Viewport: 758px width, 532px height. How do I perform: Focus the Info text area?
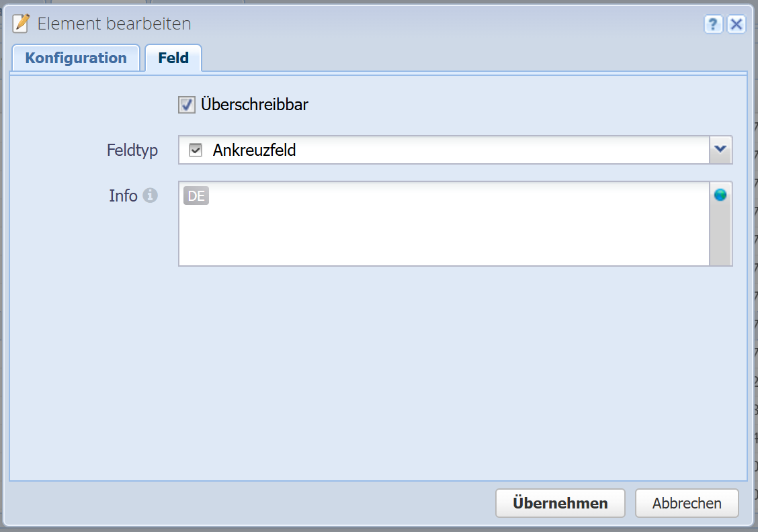[444, 232]
